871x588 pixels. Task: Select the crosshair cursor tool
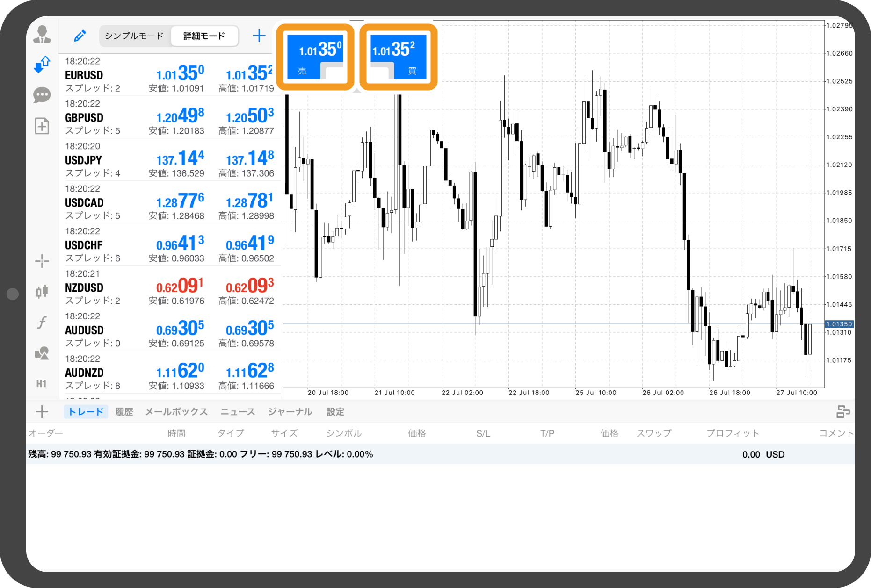pos(42,261)
